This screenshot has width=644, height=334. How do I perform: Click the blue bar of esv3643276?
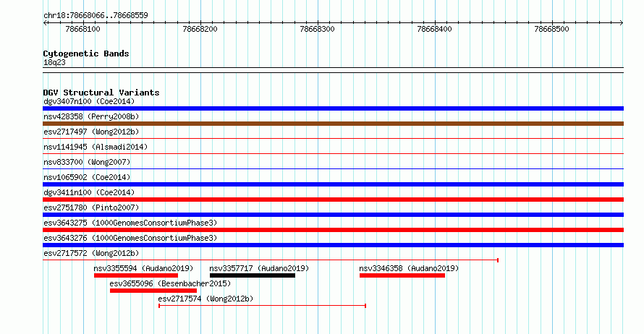click(333, 245)
